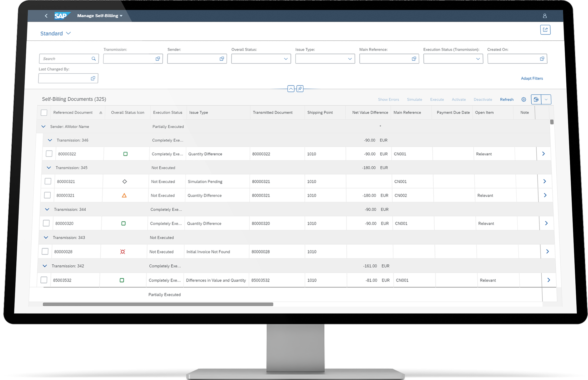This screenshot has height=380, width=588.
Task: Open the settings gear for the table
Action: pos(524,99)
